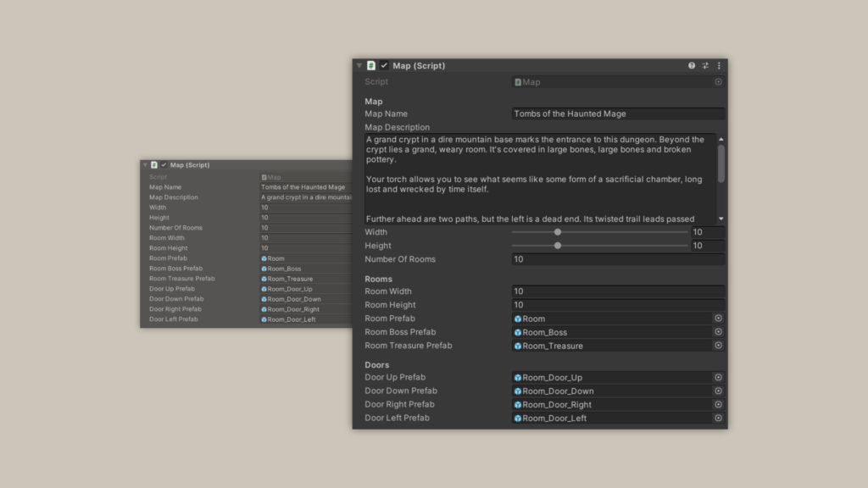Click the Number Of Rooms field in large panel
The height and width of the screenshot is (488, 868).
pos(618,259)
